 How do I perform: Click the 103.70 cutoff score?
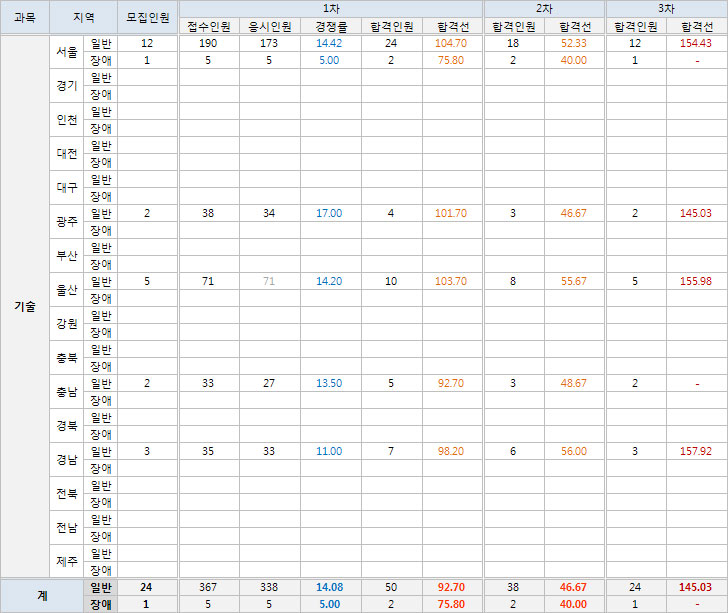(451, 281)
